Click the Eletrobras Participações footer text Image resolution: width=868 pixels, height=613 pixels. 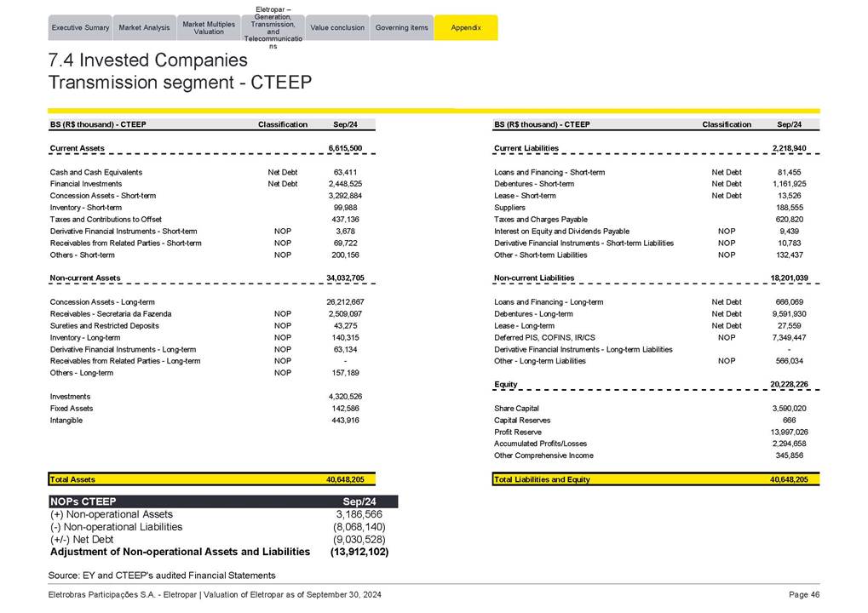click(x=215, y=595)
